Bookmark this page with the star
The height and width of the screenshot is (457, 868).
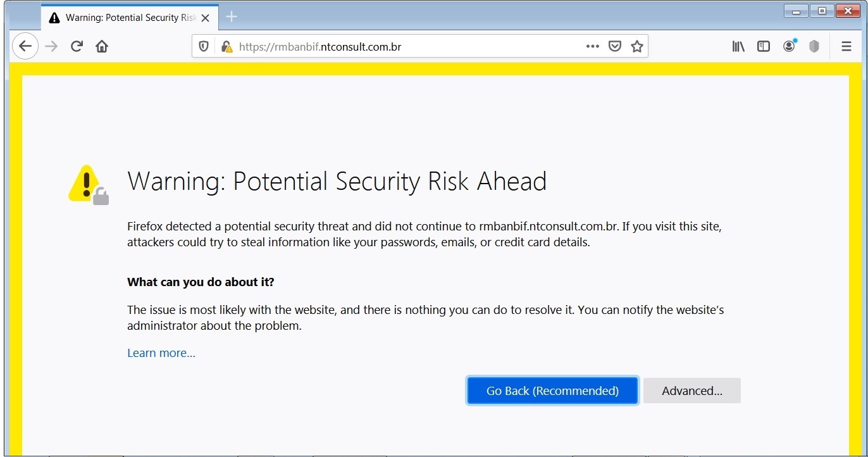point(636,46)
